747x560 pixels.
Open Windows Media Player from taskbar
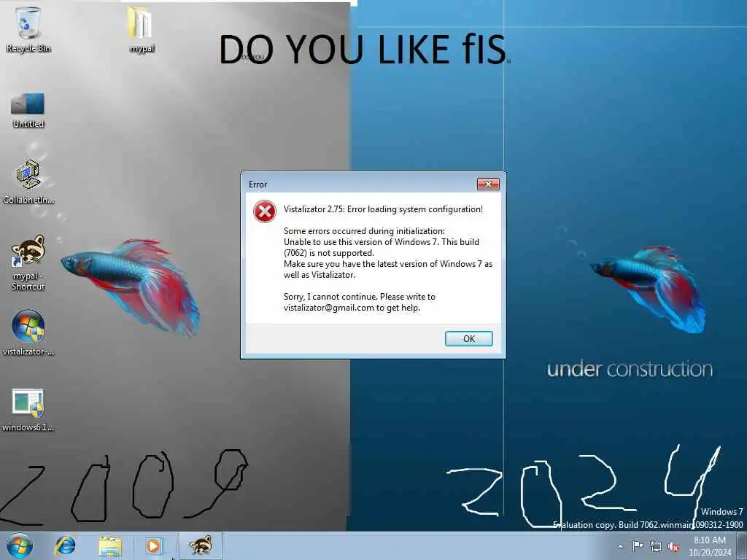pyautogui.click(x=154, y=545)
